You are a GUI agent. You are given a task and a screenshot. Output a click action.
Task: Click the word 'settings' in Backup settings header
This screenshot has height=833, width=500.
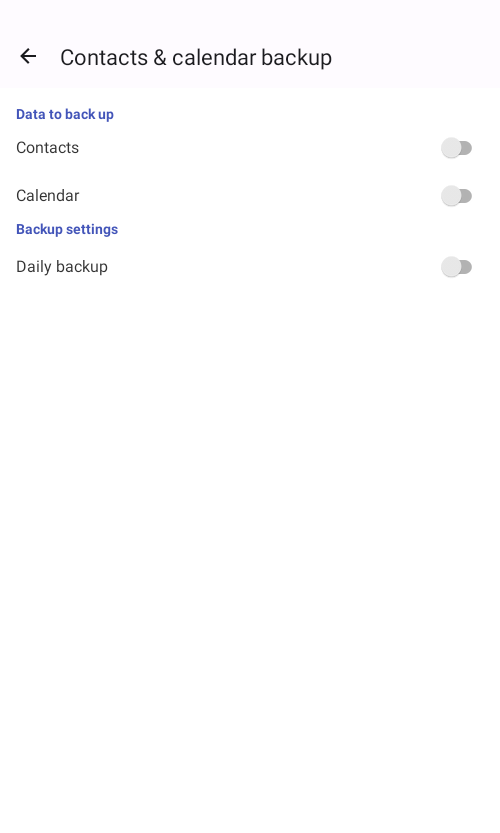click(x=92, y=230)
